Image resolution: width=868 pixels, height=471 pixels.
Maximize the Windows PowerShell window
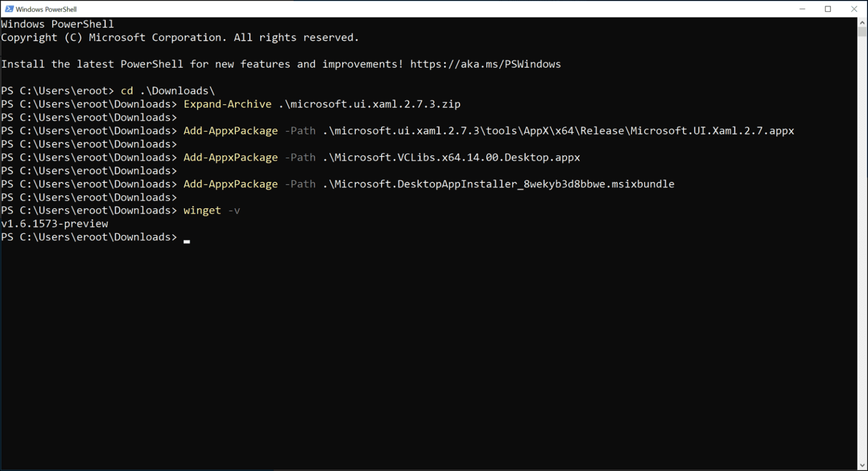coord(828,9)
